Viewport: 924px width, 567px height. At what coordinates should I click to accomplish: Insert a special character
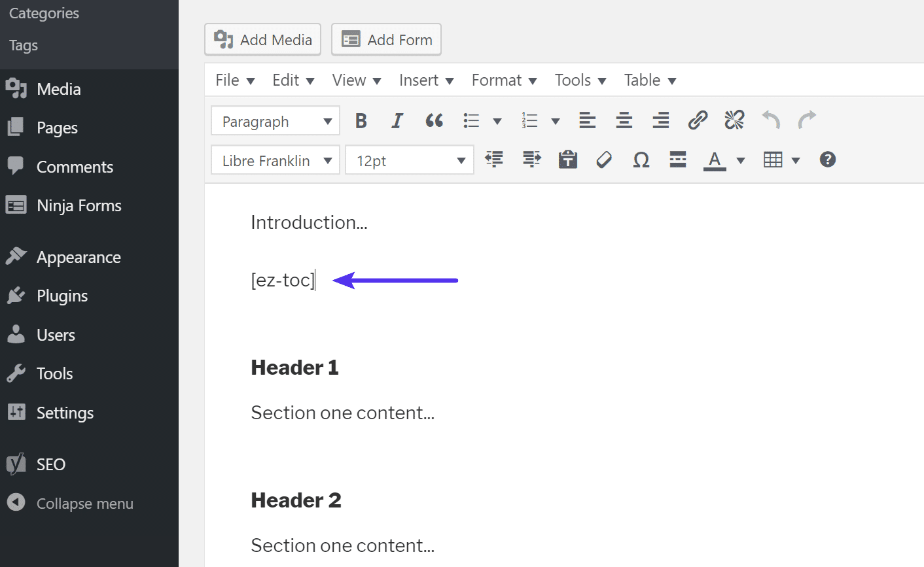(641, 160)
